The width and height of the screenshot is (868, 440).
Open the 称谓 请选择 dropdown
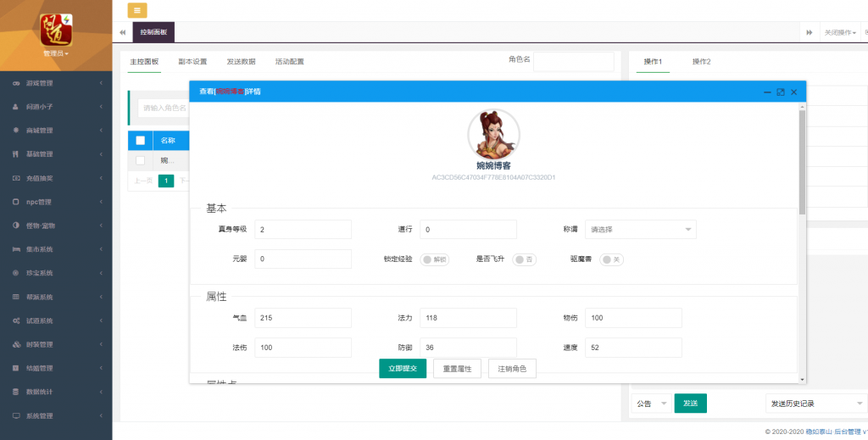point(641,229)
